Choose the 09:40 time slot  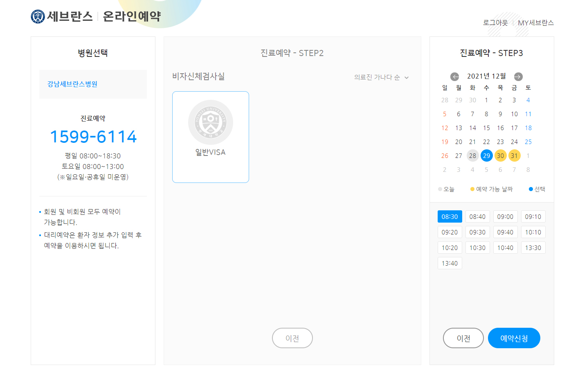click(x=506, y=232)
